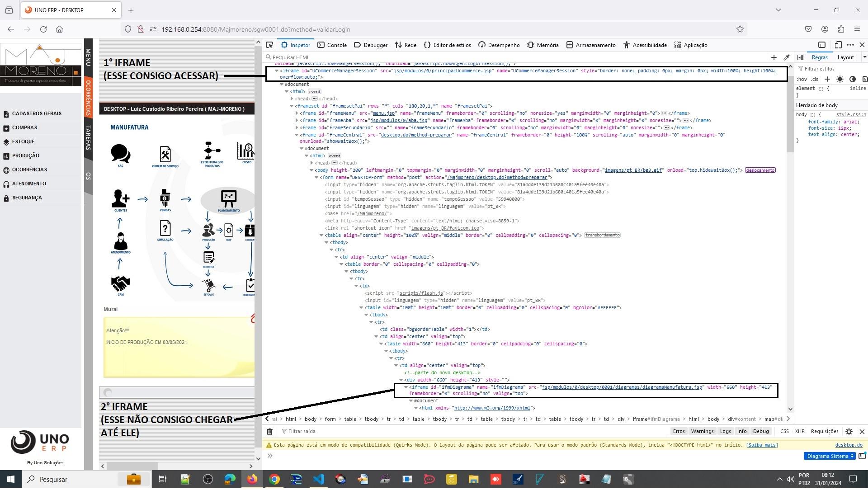Click the Filtrar saída console filter field
868x490 pixels.
(x=472, y=432)
